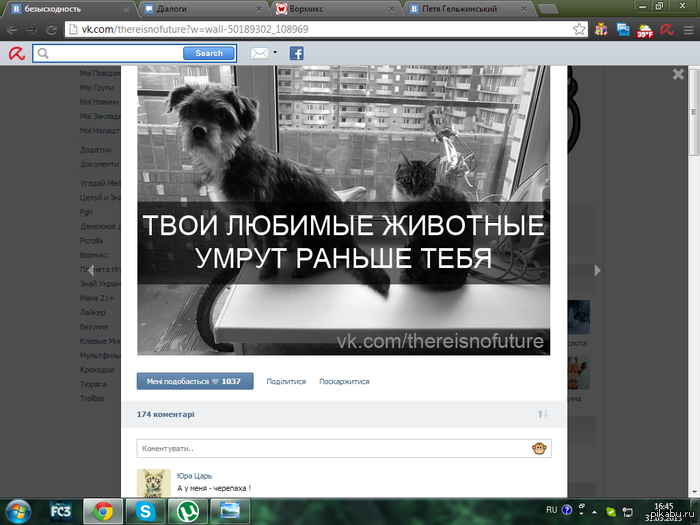700x525 pixels.
Task: Open the FC3 game taskbar icon
Action: pos(61,512)
